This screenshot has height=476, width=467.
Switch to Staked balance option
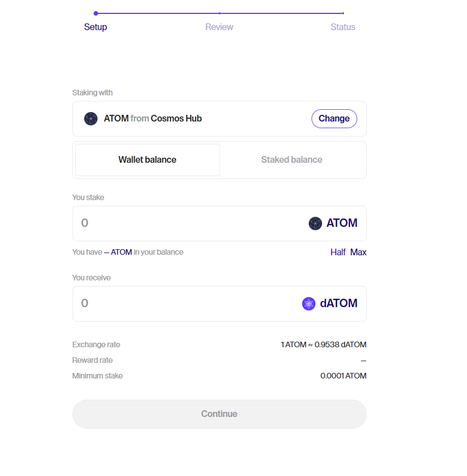click(x=291, y=160)
